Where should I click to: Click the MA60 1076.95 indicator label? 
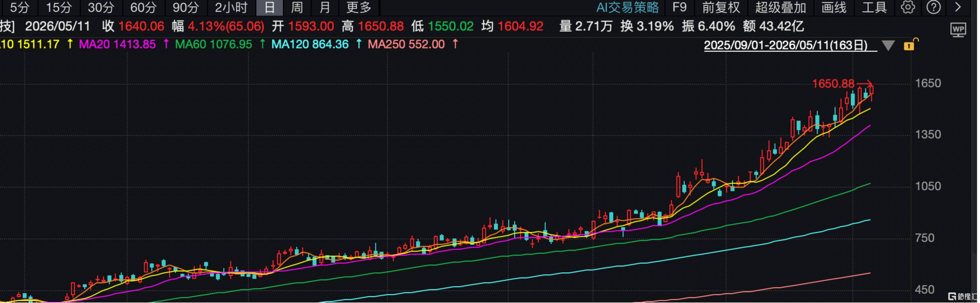213,44
